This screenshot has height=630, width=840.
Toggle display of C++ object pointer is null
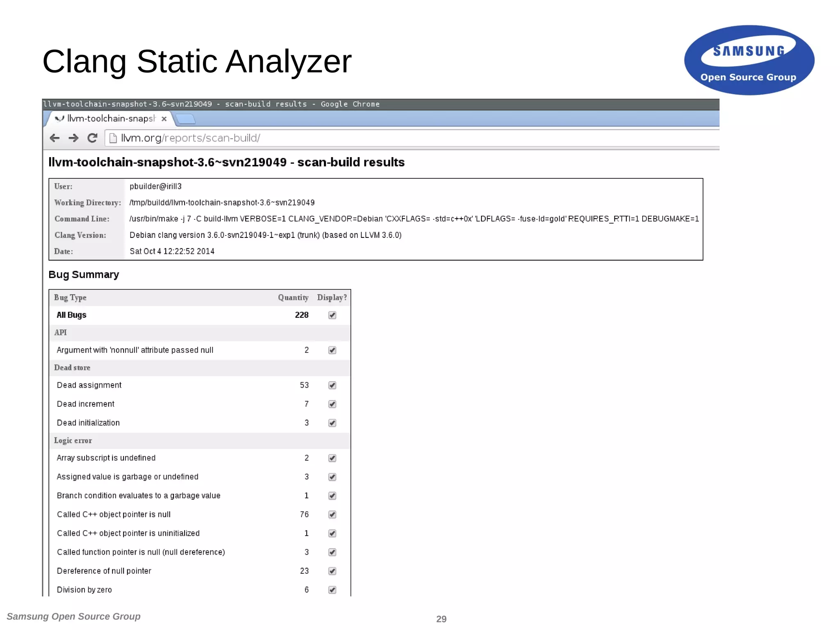click(x=332, y=515)
